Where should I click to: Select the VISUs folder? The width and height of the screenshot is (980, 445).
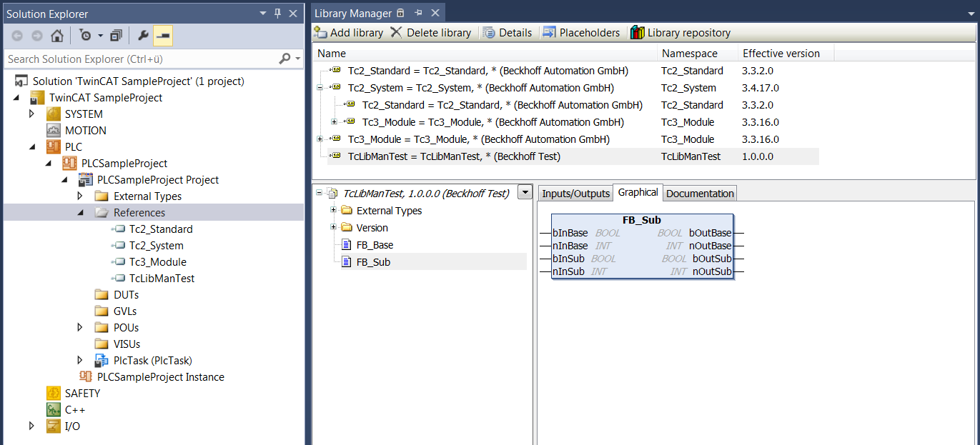click(127, 344)
